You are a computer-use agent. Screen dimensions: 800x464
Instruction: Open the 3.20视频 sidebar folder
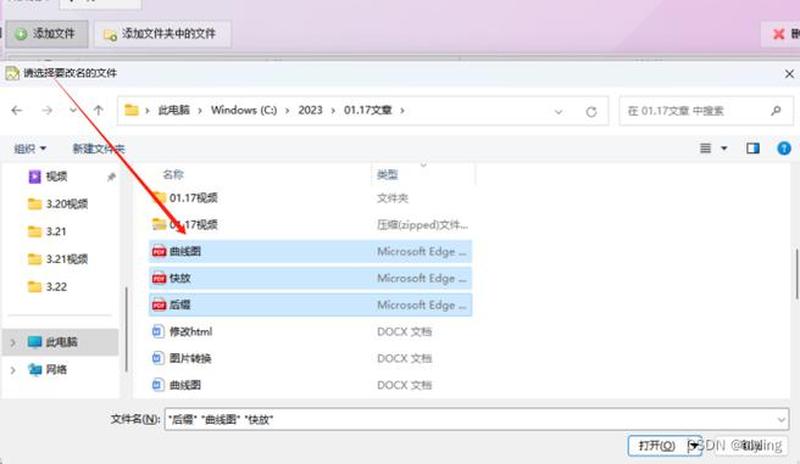click(58, 204)
